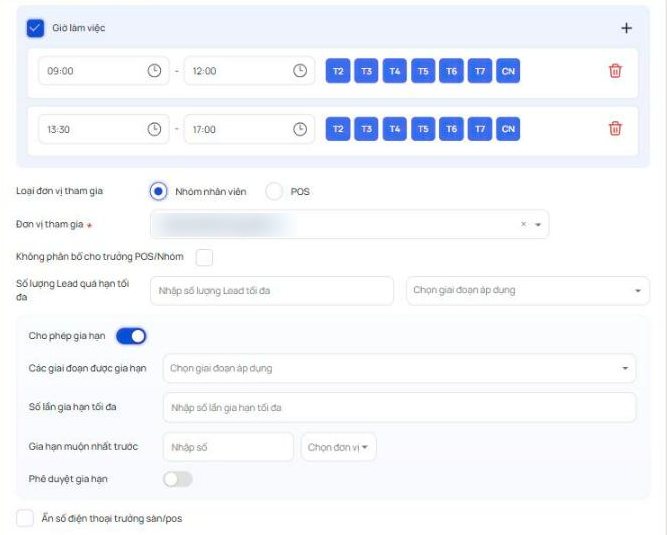Viewport: 667px width, 535px height.
Task: Check Không phân bổ cho trưởng POS/Nhóm
Action: point(204,257)
